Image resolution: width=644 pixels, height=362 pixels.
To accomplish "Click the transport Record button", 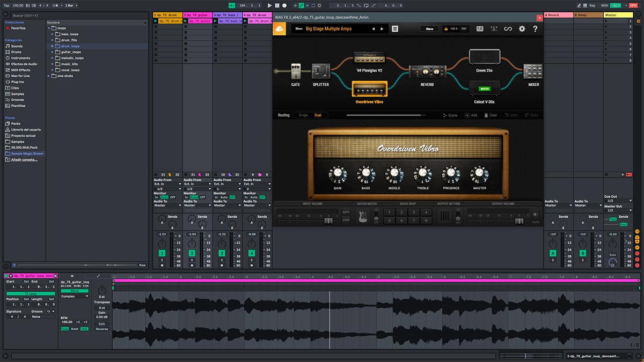I will point(284,5).
